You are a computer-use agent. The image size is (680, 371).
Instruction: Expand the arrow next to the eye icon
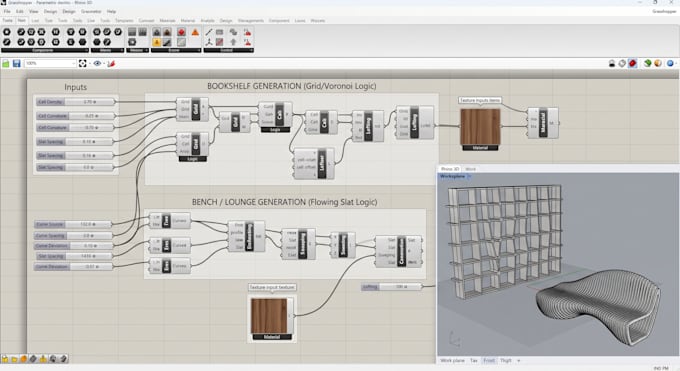pyautogui.click(x=104, y=64)
